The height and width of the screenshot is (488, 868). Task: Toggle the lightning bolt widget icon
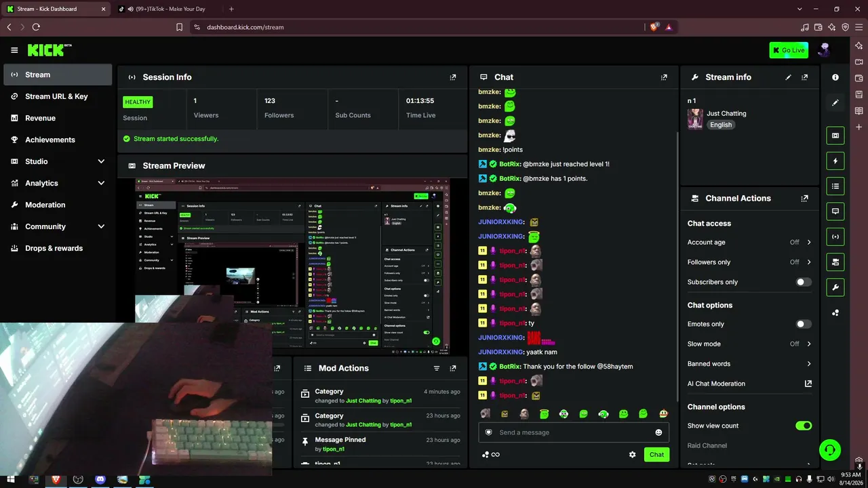coord(835,161)
